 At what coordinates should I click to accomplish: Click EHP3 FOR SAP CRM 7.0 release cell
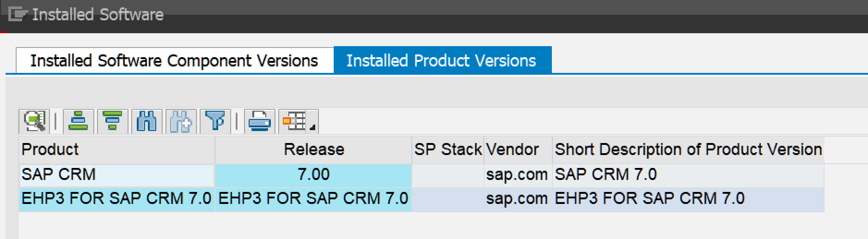(313, 199)
